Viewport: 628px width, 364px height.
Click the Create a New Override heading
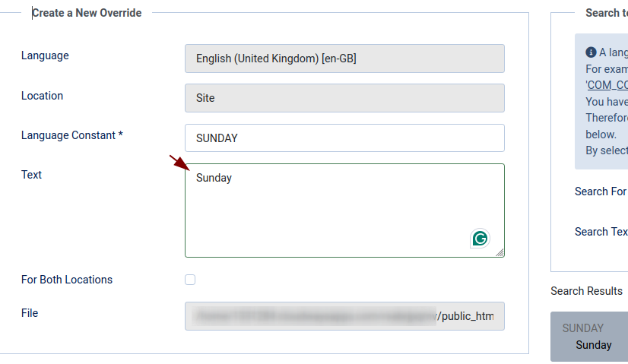[87, 13]
